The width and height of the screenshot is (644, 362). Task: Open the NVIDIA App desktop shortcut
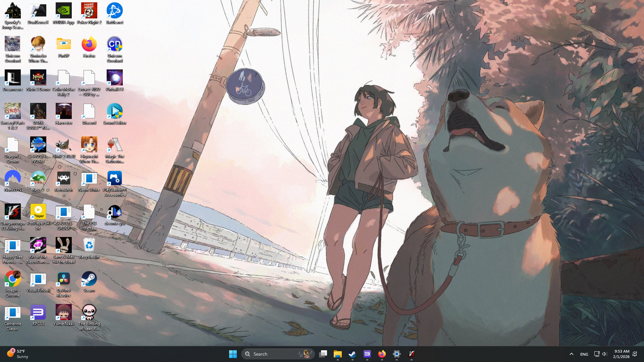[x=63, y=13]
